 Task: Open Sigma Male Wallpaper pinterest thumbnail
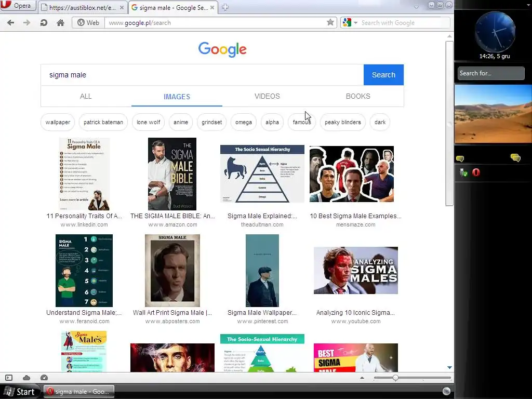262,271
